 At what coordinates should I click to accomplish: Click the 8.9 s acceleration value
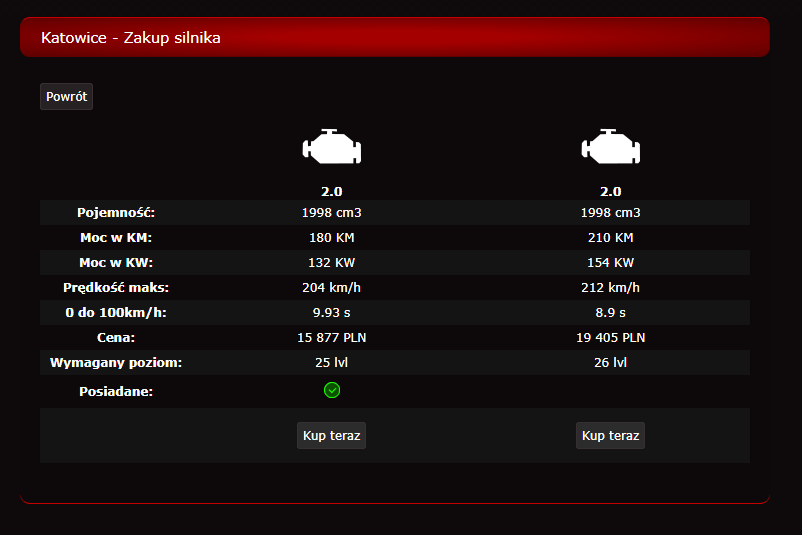pos(610,313)
